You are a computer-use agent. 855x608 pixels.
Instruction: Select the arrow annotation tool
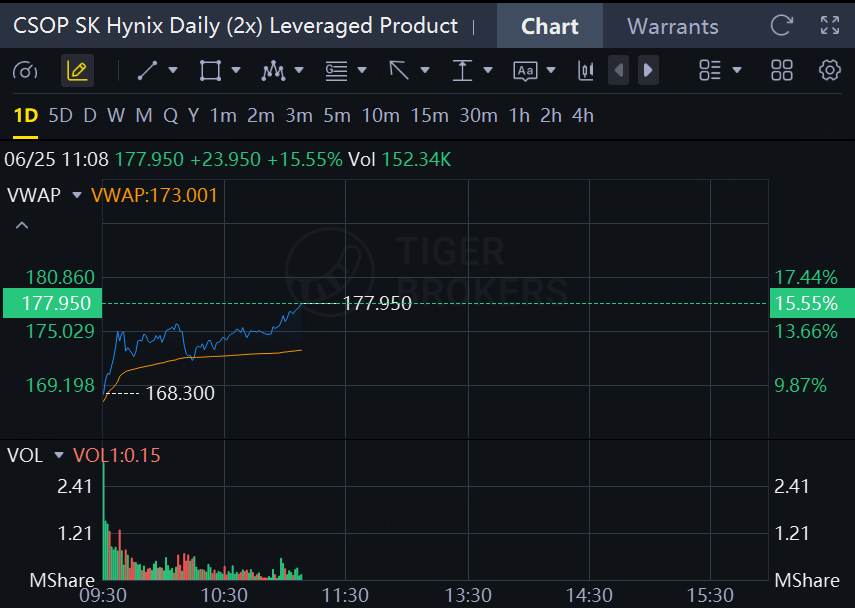[x=399, y=70]
